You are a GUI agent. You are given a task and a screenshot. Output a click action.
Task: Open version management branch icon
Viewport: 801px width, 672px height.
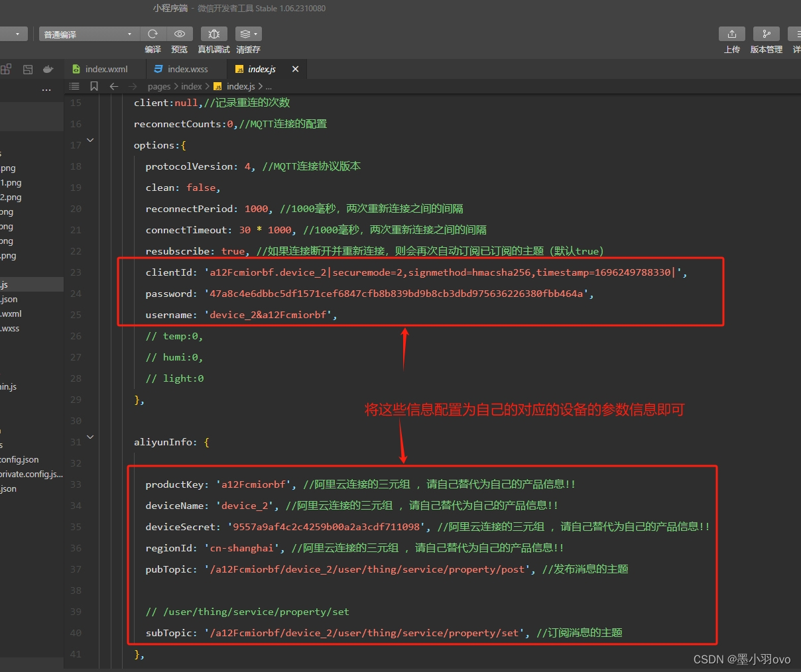[x=767, y=34]
